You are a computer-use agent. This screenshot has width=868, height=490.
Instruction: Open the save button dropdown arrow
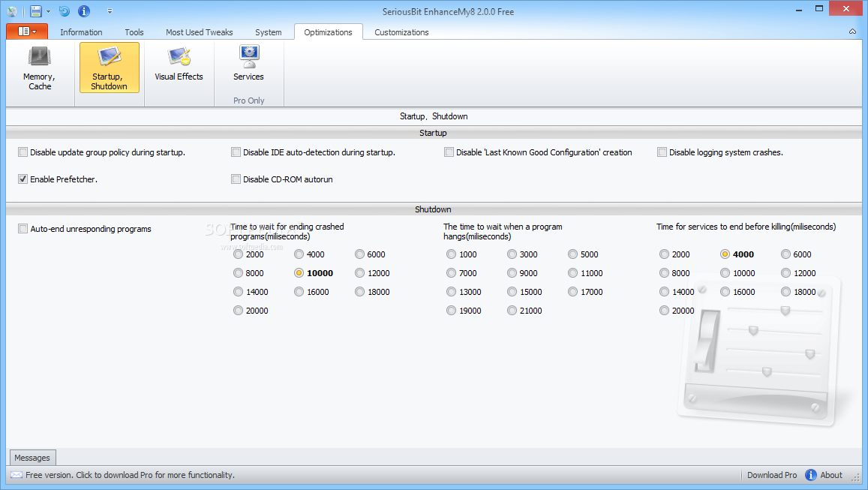point(48,11)
